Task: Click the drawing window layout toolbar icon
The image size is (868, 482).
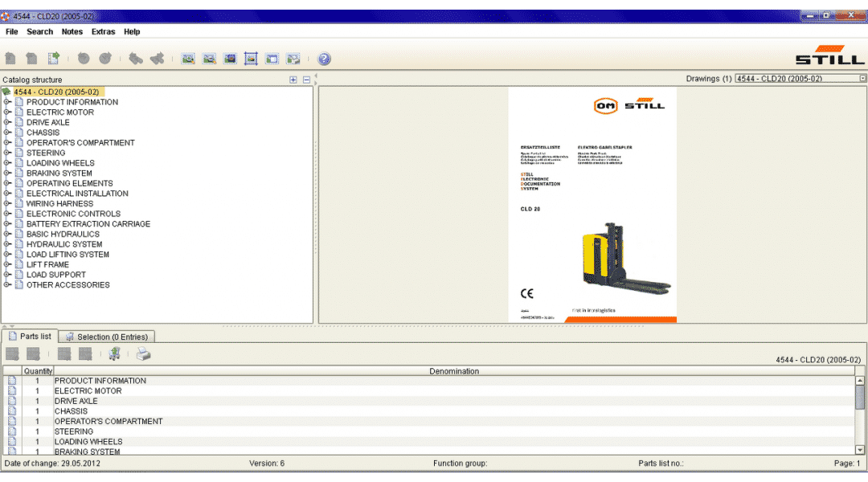Action: tap(272, 59)
